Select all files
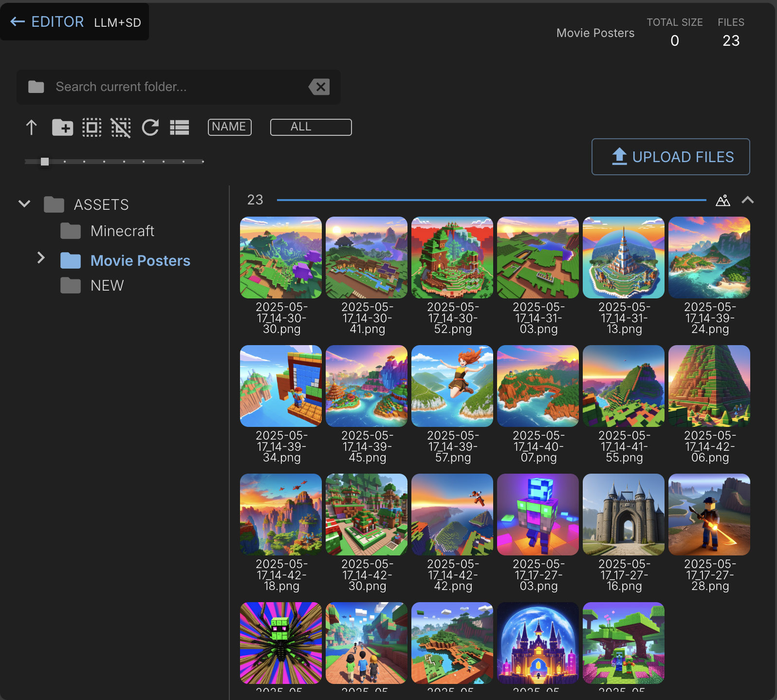777x700 pixels. click(x=92, y=128)
